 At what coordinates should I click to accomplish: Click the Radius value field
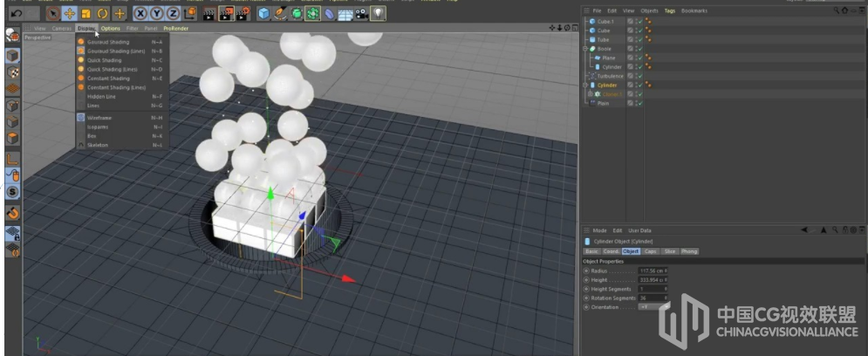point(653,270)
